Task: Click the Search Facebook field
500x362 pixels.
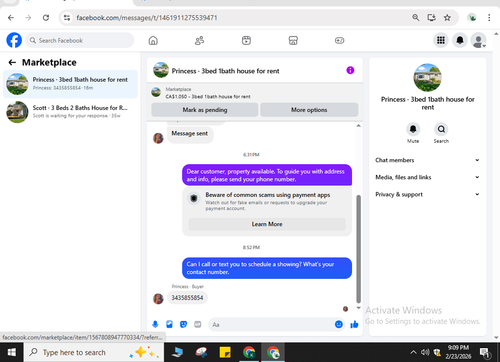Action: coord(80,40)
